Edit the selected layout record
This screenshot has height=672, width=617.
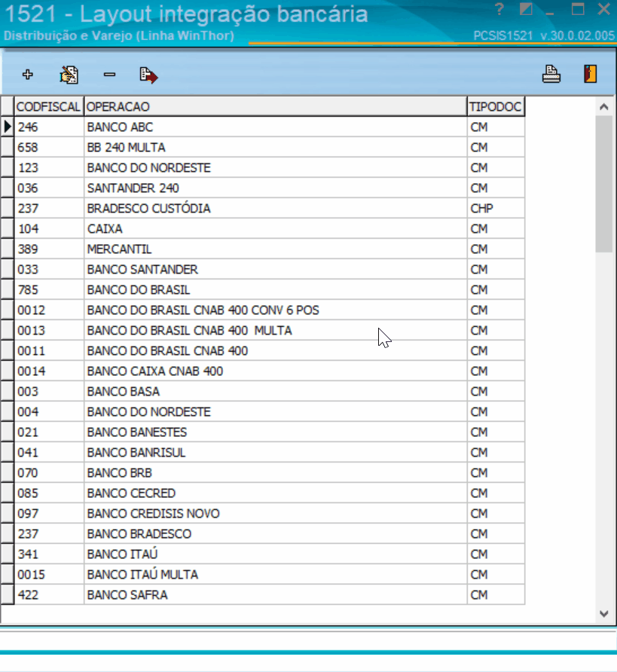69,75
